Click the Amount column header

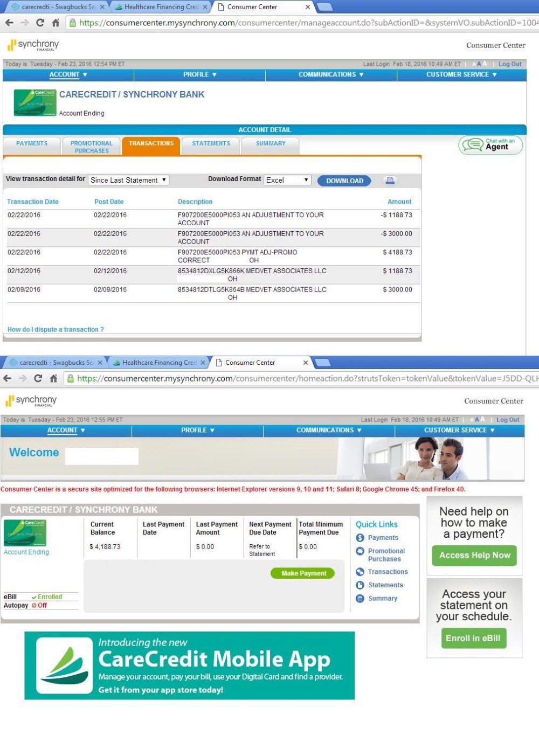coord(399,202)
